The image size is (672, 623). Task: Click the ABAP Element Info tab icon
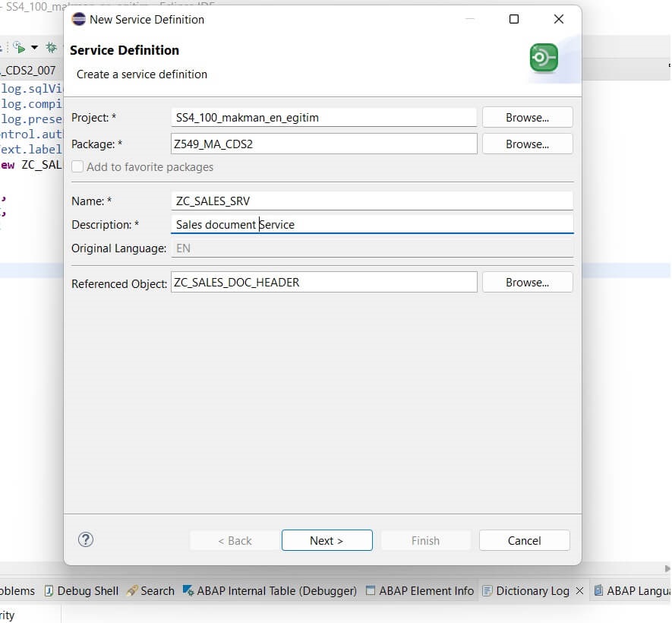click(371, 591)
